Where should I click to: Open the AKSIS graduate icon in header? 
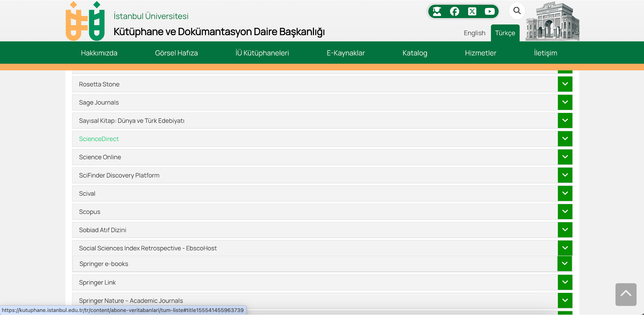[x=437, y=11]
